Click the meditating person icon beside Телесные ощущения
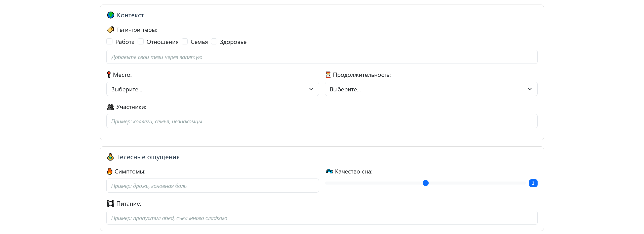The width and height of the screenshot is (644, 234). pyautogui.click(x=110, y=157)
